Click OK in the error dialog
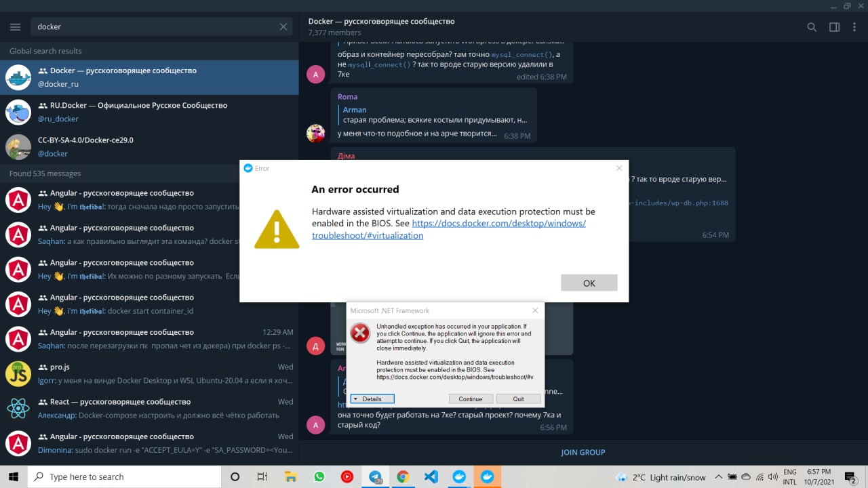 pos(589,283)
